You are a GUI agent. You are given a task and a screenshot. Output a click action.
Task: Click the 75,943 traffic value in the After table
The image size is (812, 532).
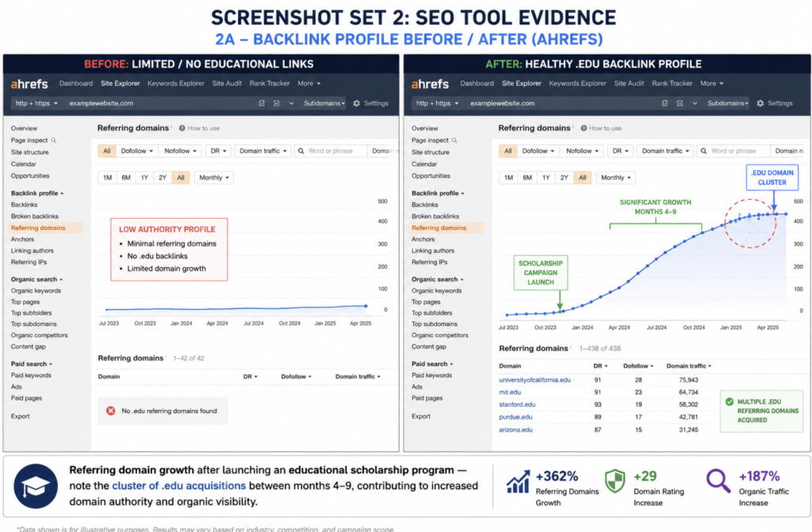(688, 380)
